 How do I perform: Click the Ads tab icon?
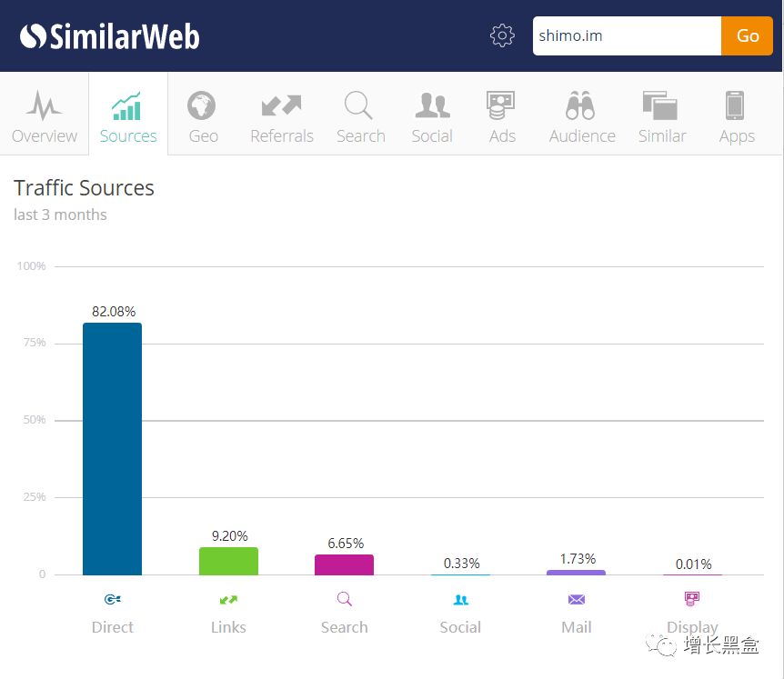(501, 105)
